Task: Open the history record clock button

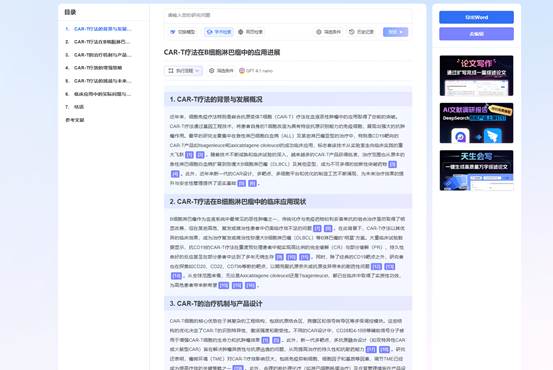Action: tap(361, 32)
